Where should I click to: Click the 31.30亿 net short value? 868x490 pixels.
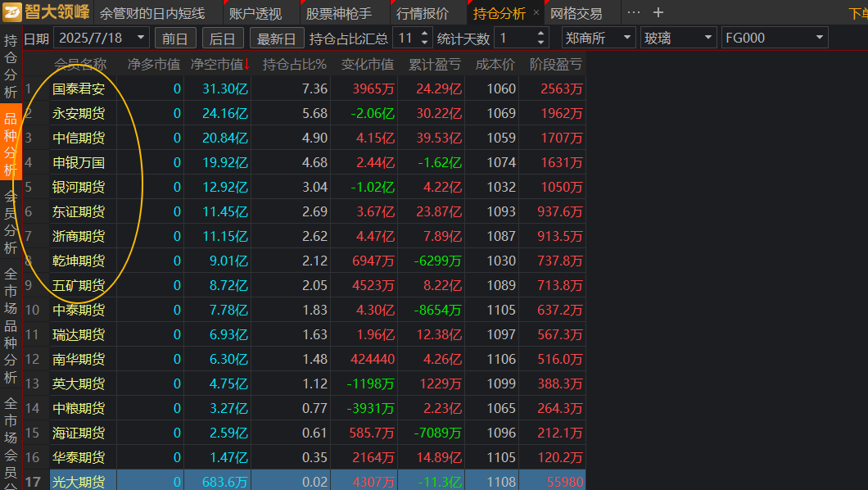[x=224, y=88]
